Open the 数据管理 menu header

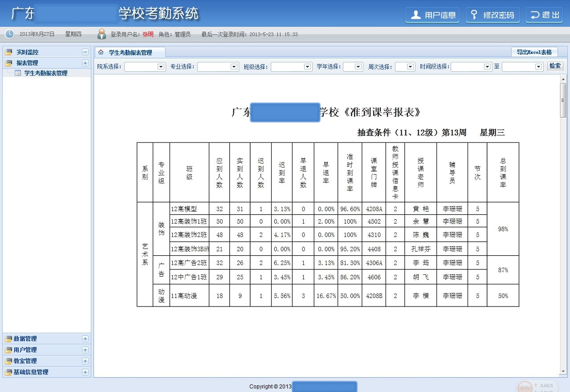point(47,339)
